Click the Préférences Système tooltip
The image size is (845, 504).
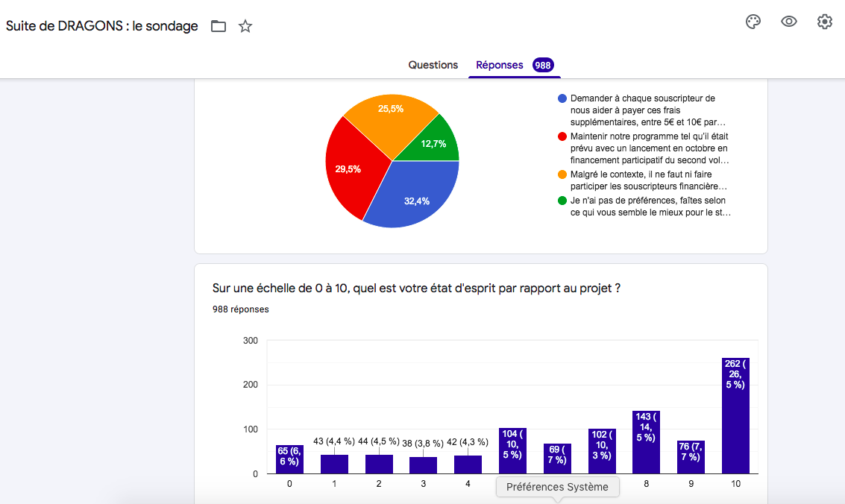click(x=557, y=487)
